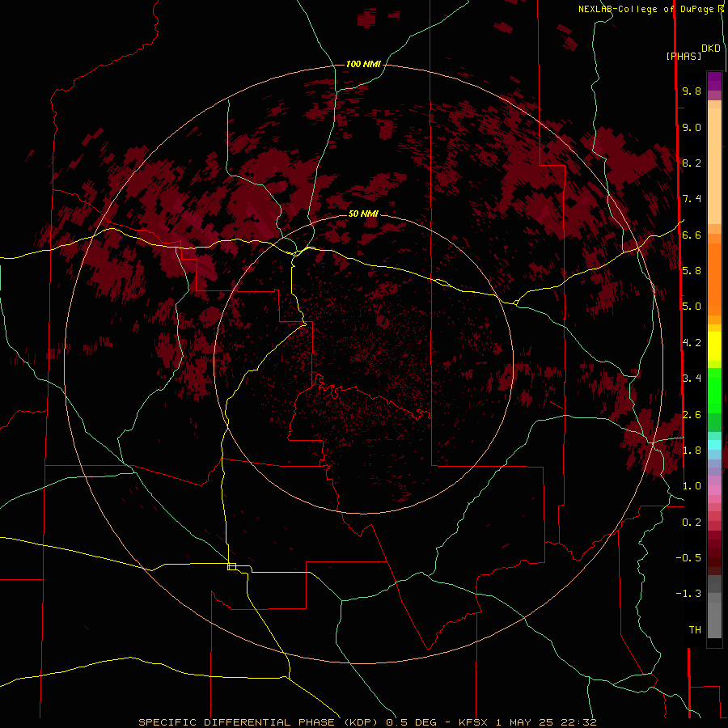The image size is (728, 728).
Task: Click the [PHAS] label above the color scale
Action: pos(684,57)
